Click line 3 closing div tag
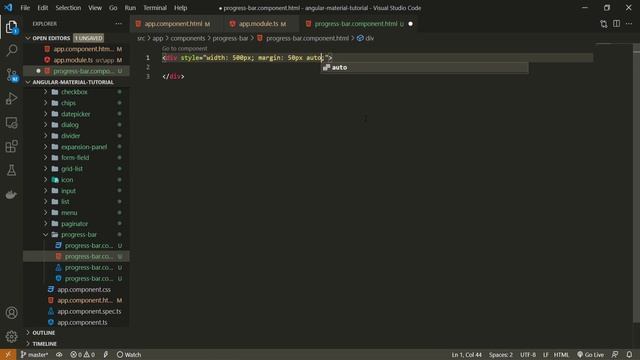The height and width of the screenshot is (360, 640). [x=173, y=76]
